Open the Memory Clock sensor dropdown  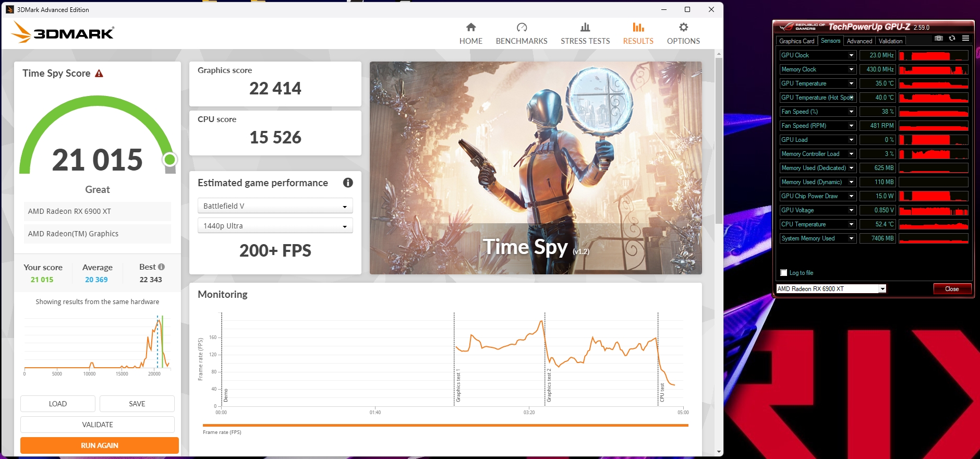851,69
